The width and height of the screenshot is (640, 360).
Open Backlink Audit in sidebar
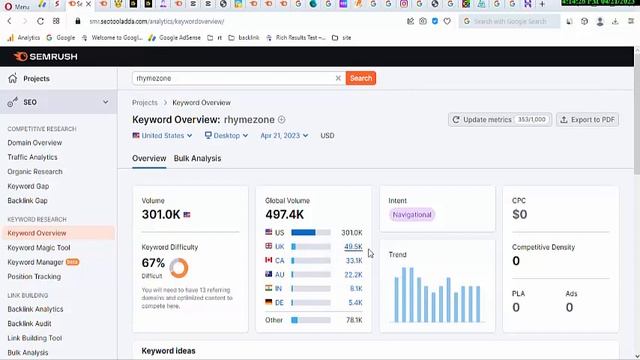(29, 324)
